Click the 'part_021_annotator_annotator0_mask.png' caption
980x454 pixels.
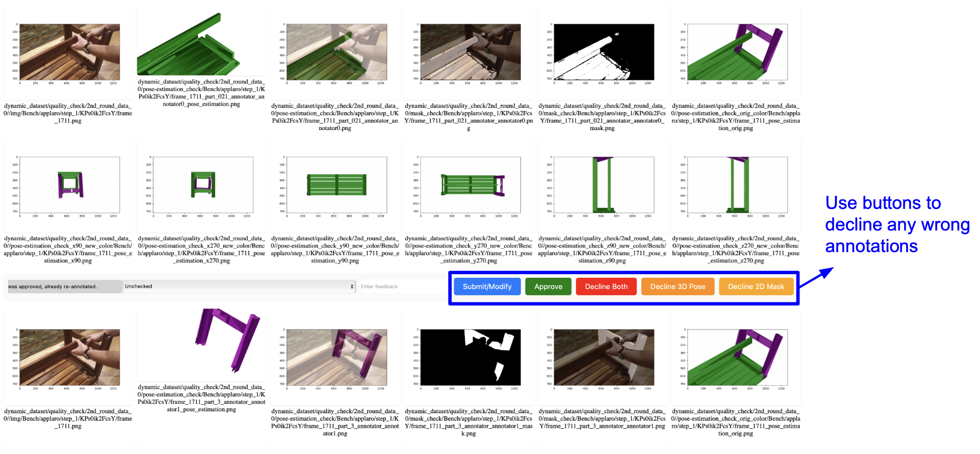coord(602,117)
